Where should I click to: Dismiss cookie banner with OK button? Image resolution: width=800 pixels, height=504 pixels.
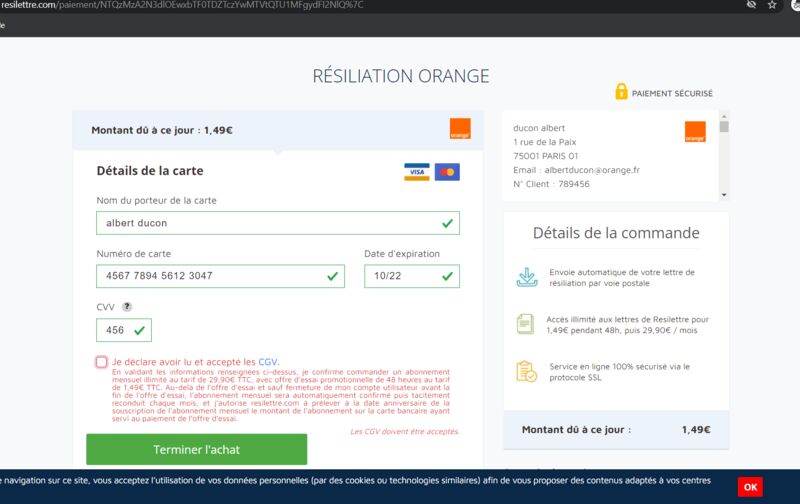[x=750, y=487]
